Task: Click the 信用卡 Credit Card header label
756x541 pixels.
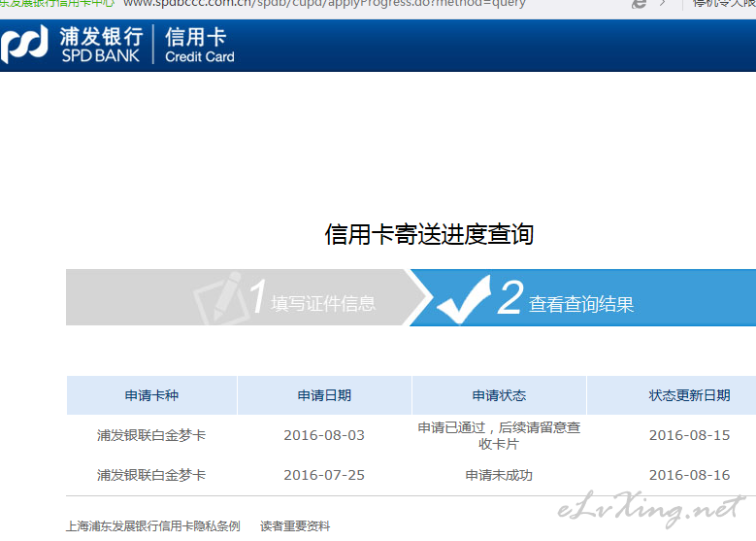Action: click(x=200, y=46)
